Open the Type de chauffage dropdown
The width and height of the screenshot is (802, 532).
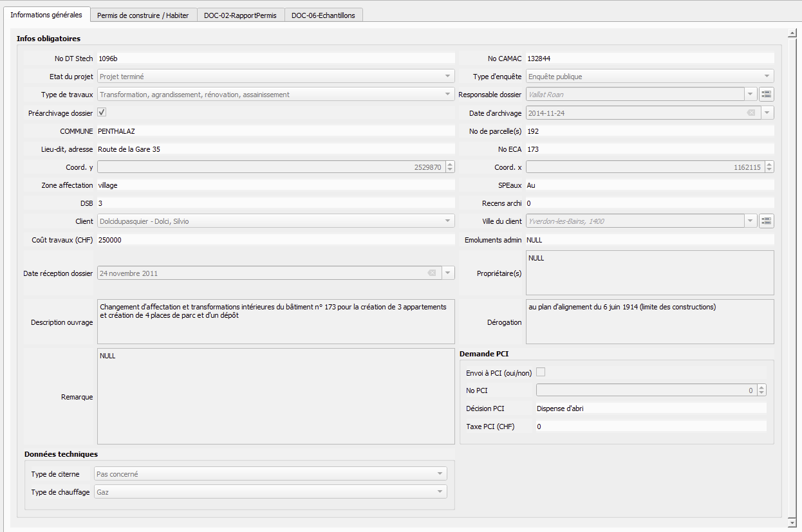pos(440,492)
